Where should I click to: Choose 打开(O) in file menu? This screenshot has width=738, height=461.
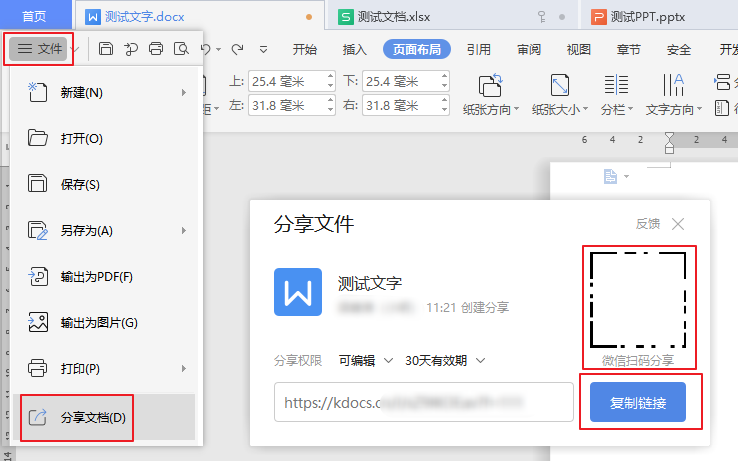point(104,138)
